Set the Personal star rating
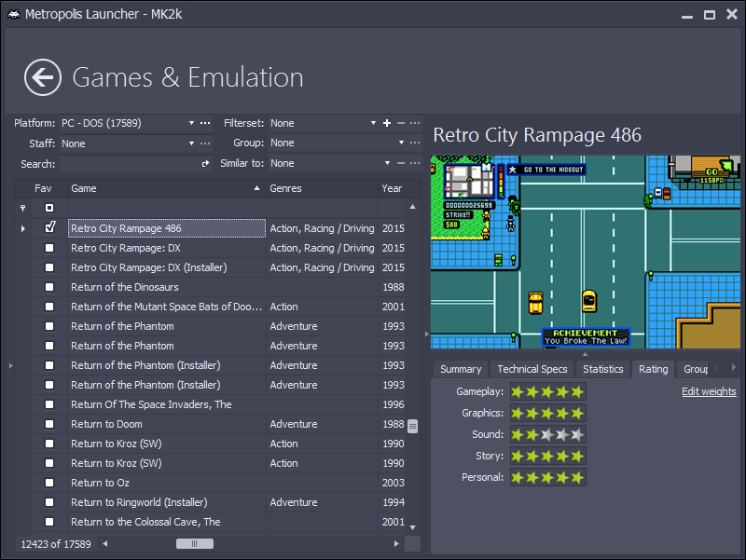The width and height of the screenshot is (746, 560). (547, 477)
